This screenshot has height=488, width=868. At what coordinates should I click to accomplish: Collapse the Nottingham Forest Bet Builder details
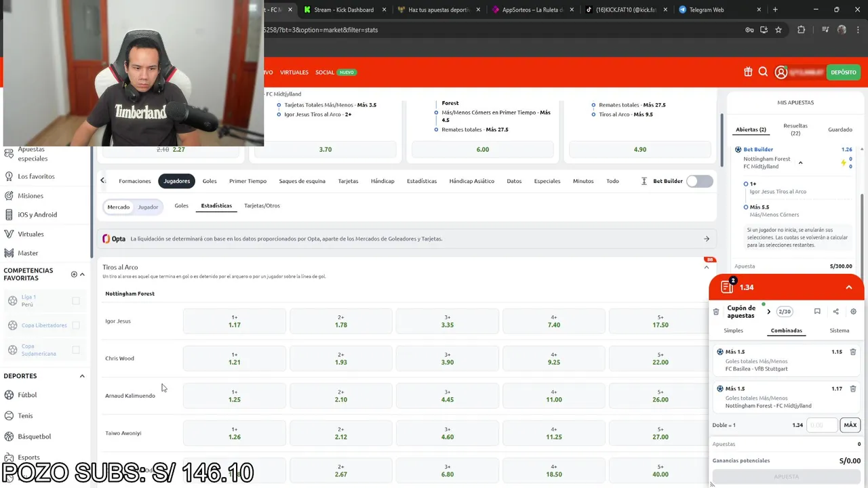click(x=800, y=163)
